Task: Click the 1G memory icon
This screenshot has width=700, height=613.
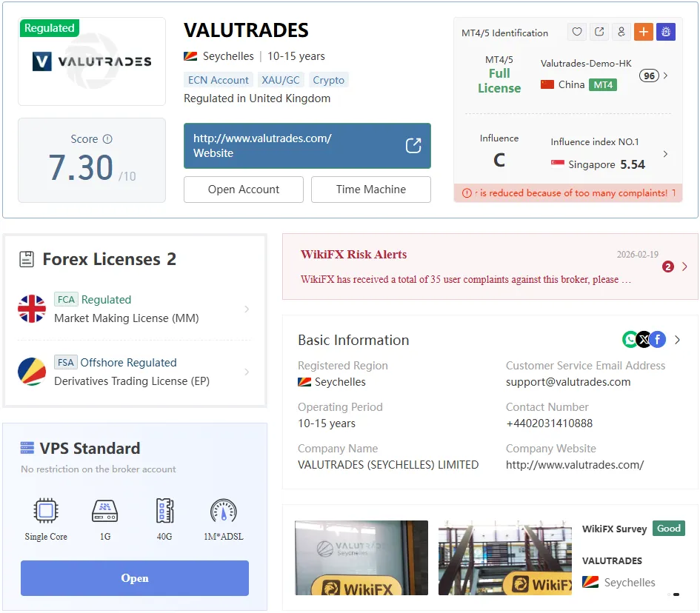Action: tap(105, 511)
